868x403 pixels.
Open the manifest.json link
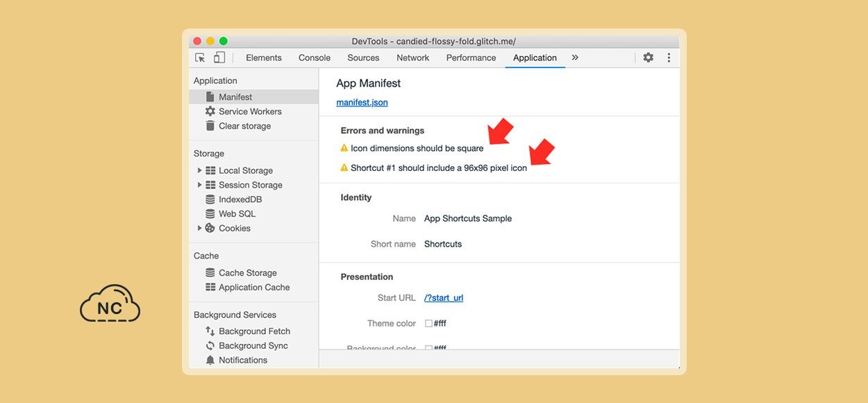[362, 102]
